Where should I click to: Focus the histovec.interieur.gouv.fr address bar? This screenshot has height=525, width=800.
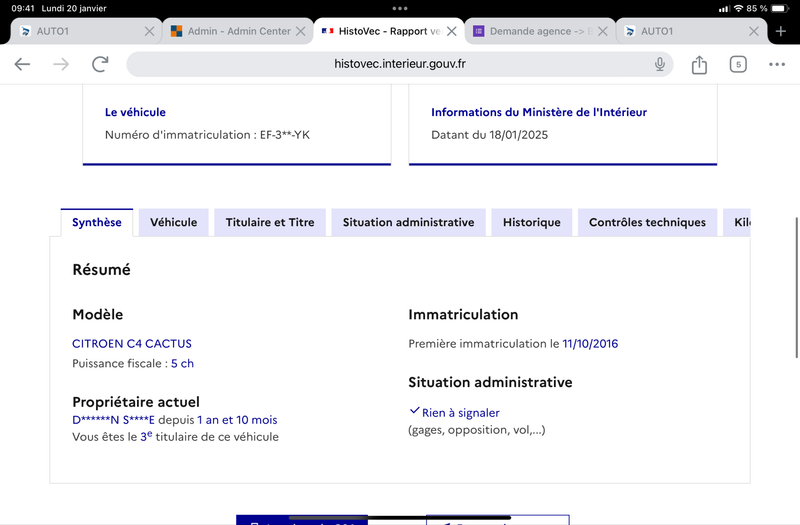(399, 64)
